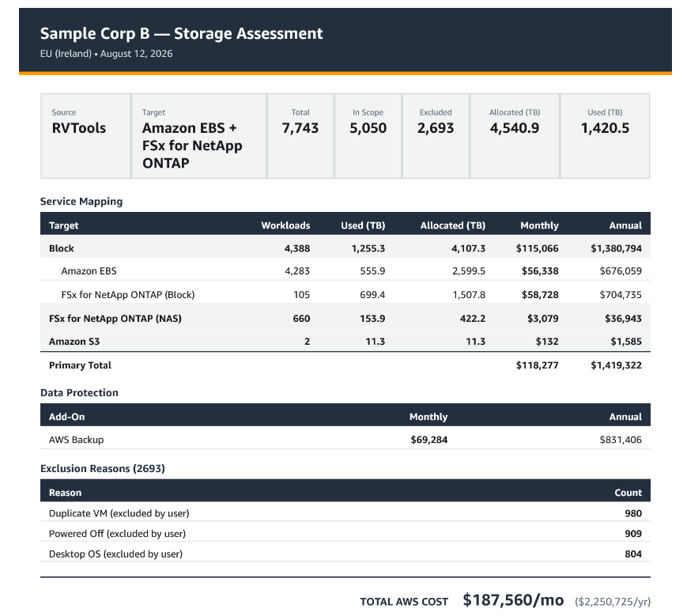Click the Duplicate VM (excluded by user) row

click(x=345, y=513)
